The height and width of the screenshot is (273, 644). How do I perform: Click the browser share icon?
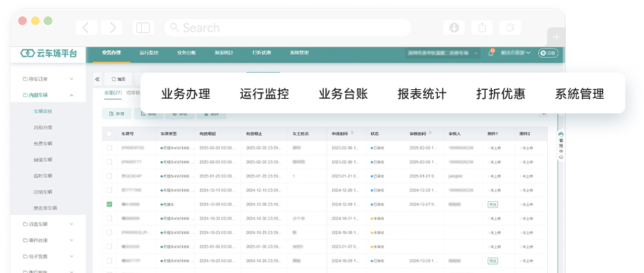[x=482, y=28]
